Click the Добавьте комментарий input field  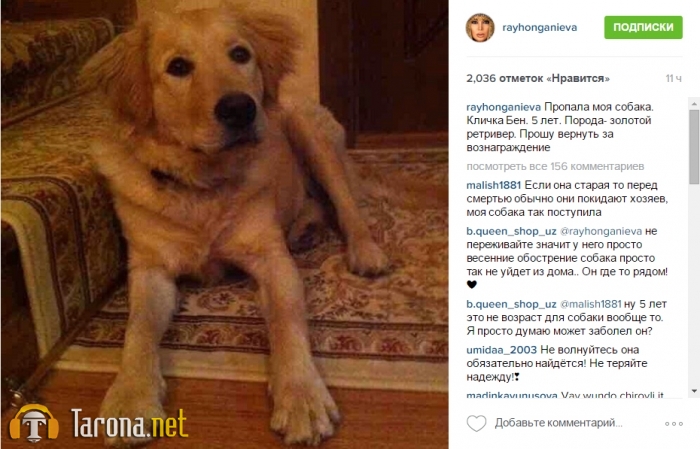558,423
